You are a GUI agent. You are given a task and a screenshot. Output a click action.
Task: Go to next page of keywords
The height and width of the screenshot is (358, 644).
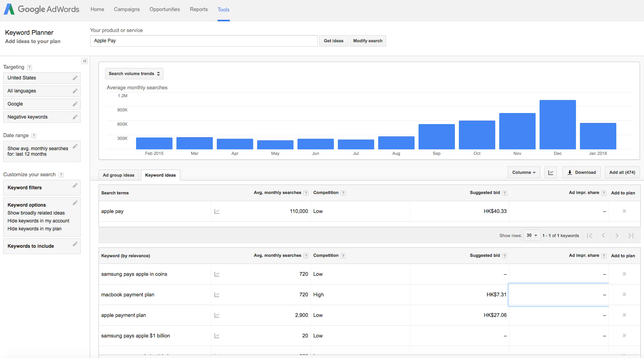617,236
